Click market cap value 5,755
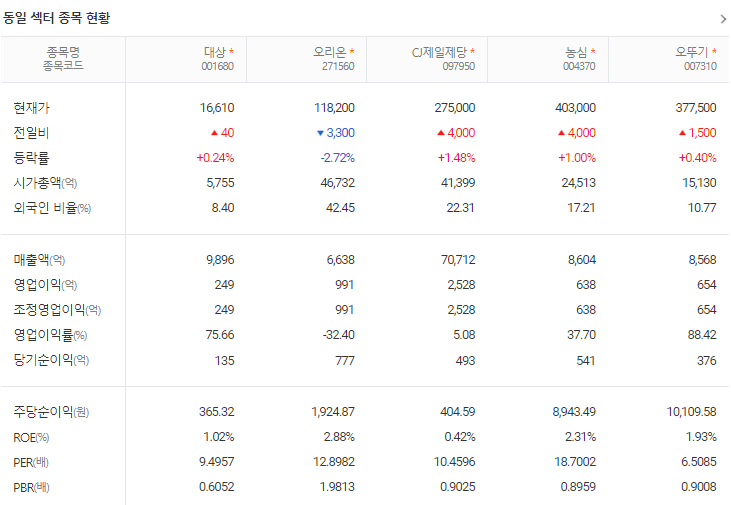The image size is (731, 505). coord(221,183)
